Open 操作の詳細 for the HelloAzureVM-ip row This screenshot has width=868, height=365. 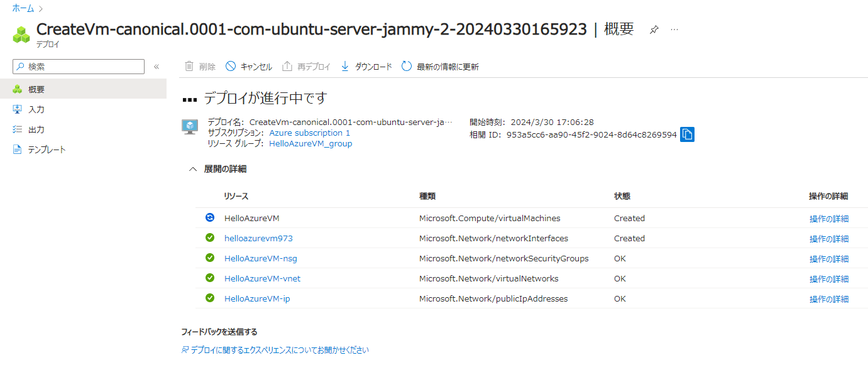coord(829,299)
